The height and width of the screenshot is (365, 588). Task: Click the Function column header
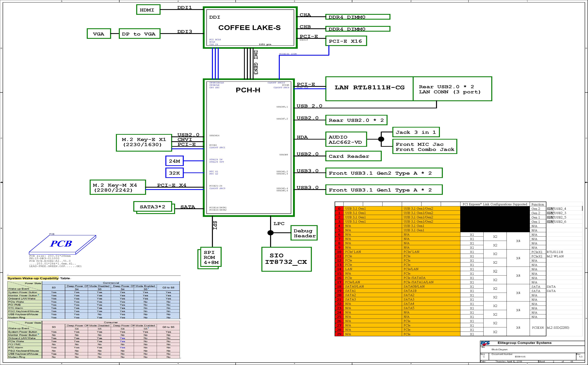[538, 204]
